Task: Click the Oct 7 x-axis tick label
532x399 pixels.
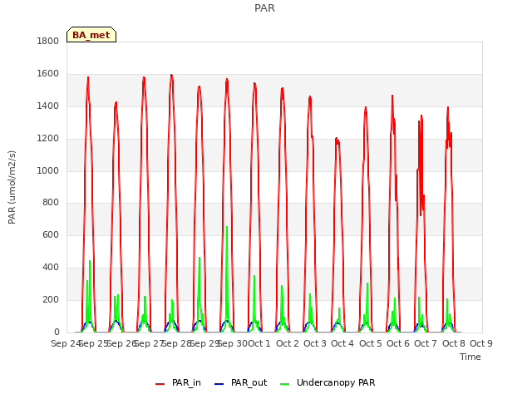Action: click(426, 343)
